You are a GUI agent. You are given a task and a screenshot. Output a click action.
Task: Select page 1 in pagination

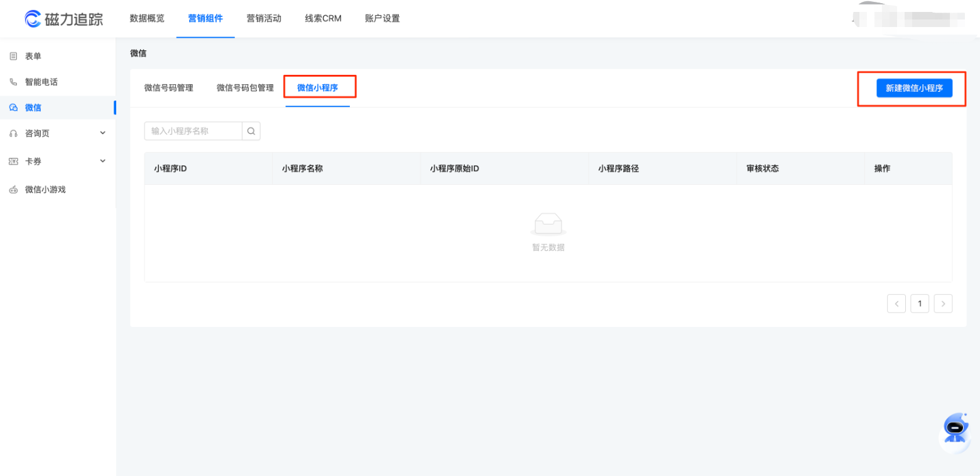point(920,303)
